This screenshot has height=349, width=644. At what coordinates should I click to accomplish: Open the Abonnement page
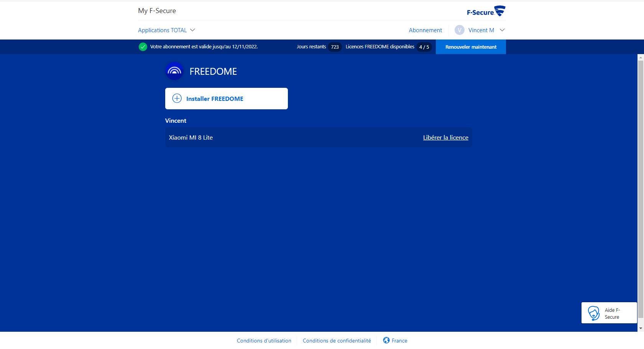pos(425,30)
